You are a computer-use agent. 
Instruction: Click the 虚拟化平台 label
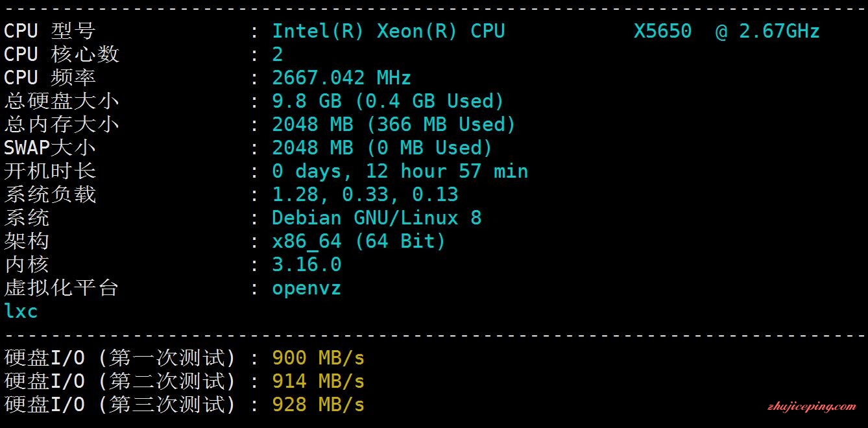62,288
